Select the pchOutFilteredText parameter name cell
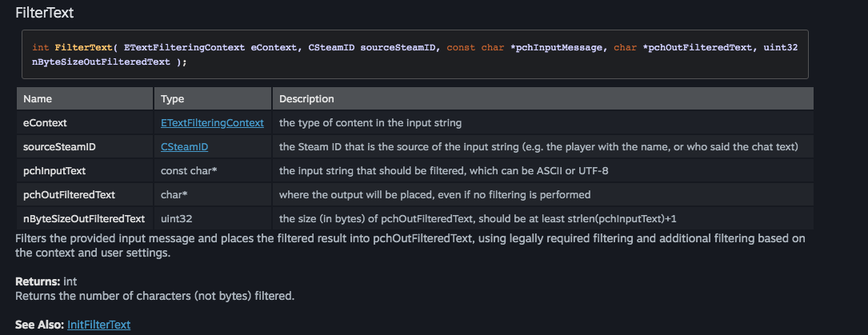Image resolution: width=868 pixels, height=335 pixels. click(x=70, y=194)
